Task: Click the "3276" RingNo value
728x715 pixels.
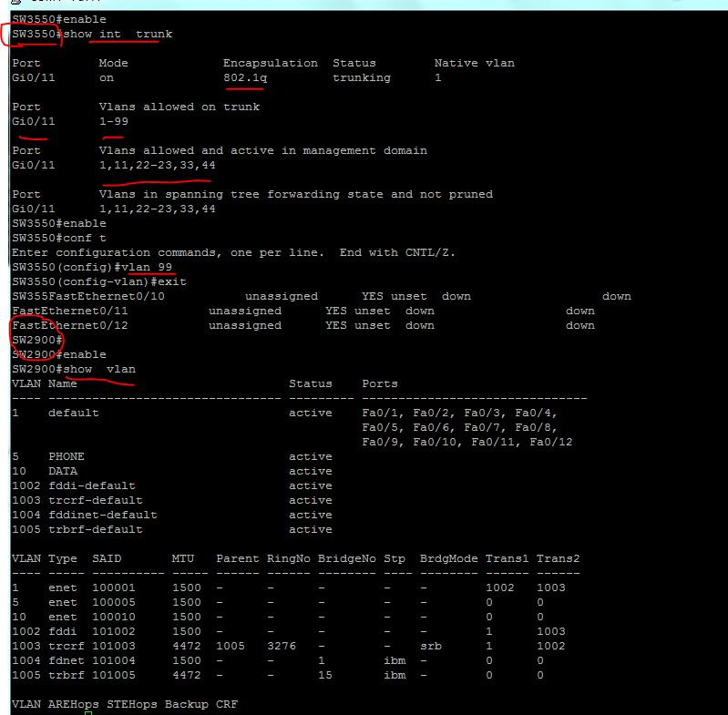Action: 282,646
